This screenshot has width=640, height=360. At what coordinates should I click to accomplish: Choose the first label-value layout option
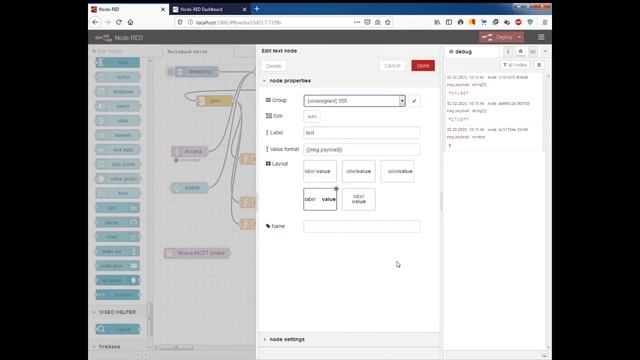(320, 171)
